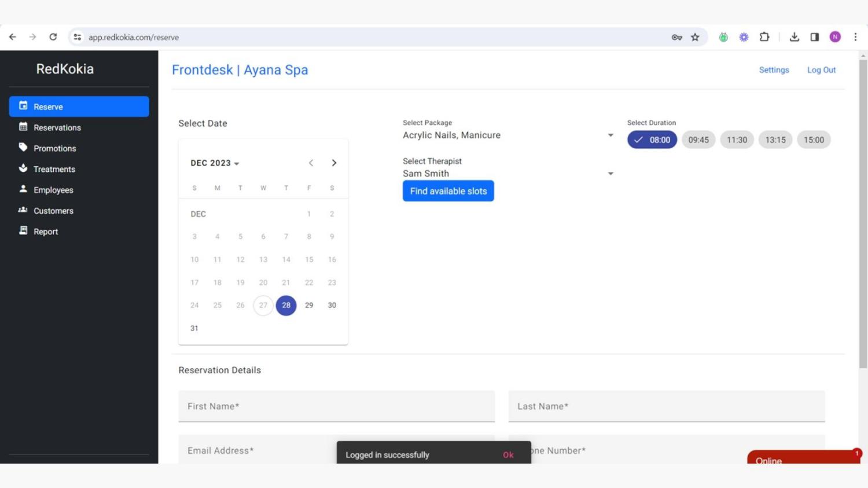Open browser extensions puzzle icon
The height and width of the screenshot is (488, 868).
pos(764,37)
